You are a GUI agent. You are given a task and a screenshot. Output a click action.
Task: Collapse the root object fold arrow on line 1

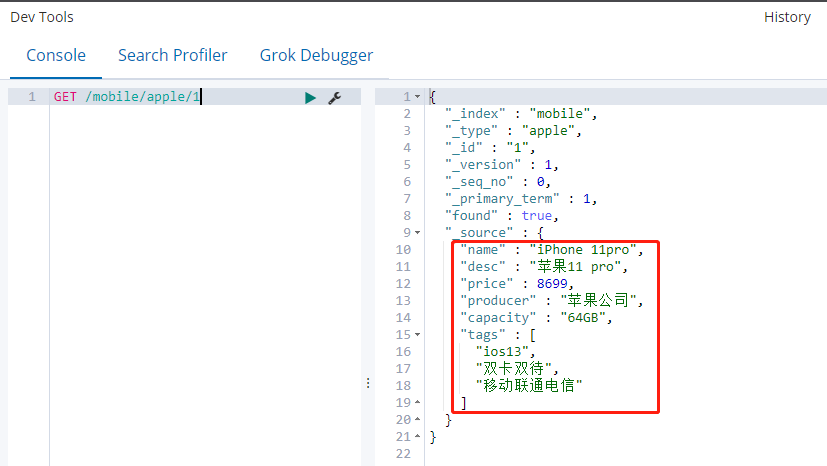417,96
